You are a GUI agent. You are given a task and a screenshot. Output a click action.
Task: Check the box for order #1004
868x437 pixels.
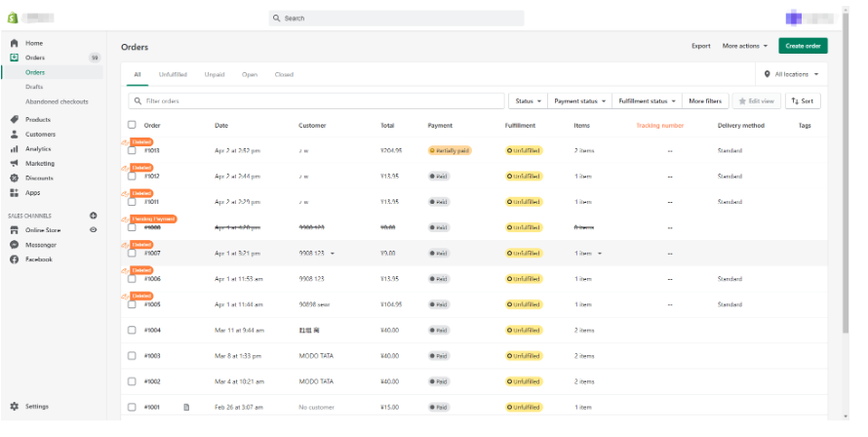pos(132,330)
